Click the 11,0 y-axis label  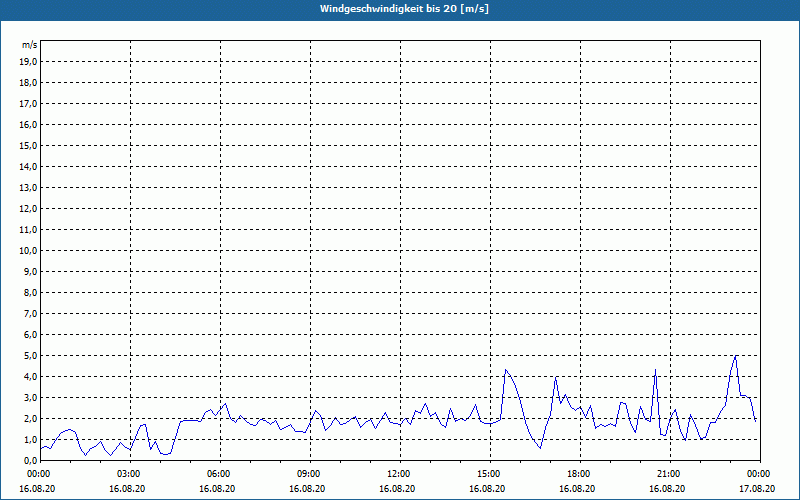(x=28, y=230)
